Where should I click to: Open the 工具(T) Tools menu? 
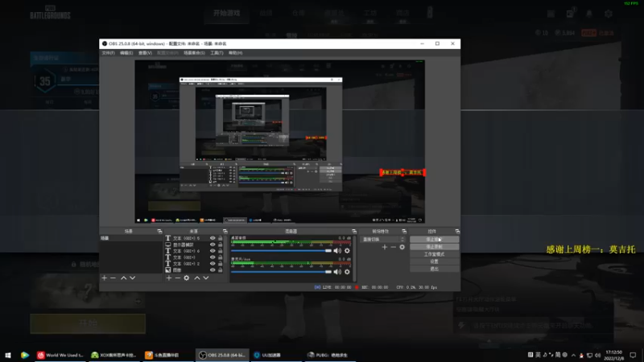click(217, 53)
